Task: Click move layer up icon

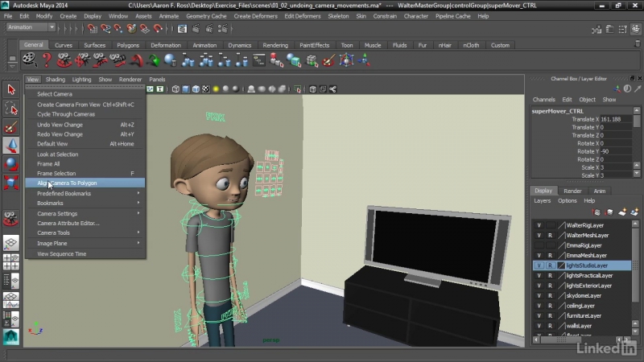Action: click(597, 212)
